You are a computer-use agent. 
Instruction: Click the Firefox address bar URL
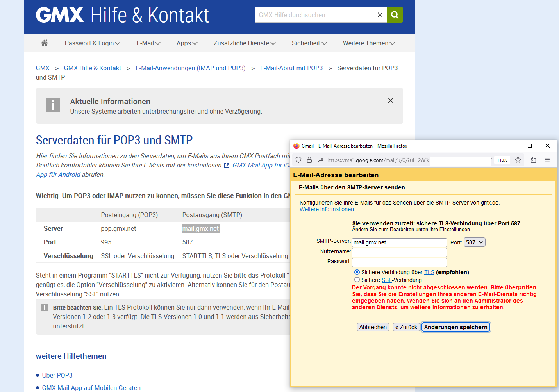(378, 160)
